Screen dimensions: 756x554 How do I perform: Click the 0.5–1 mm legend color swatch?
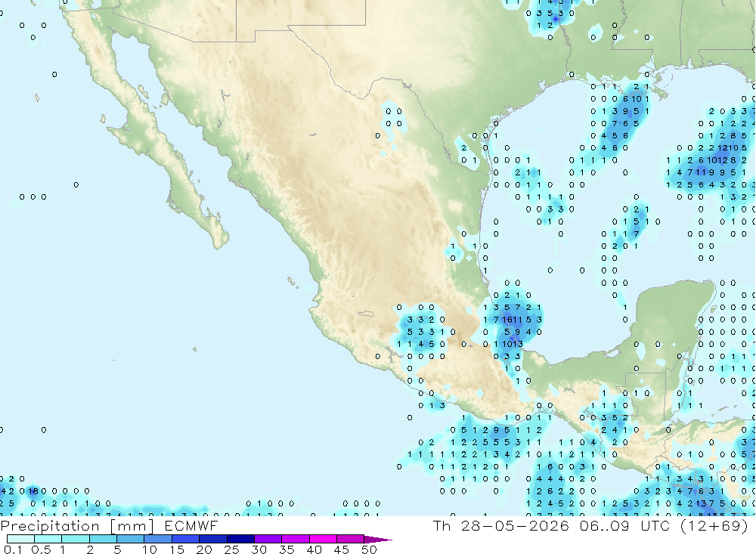pos(48,539)
